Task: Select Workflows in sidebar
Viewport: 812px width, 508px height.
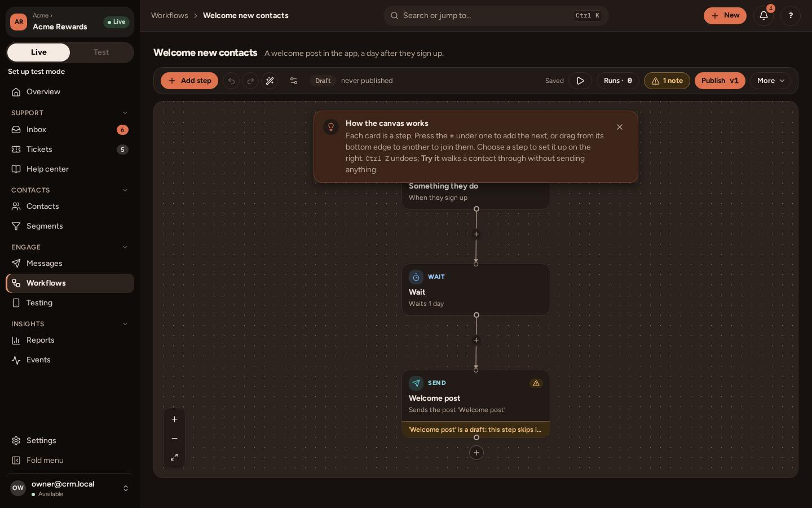Action: tap(70, 283)
